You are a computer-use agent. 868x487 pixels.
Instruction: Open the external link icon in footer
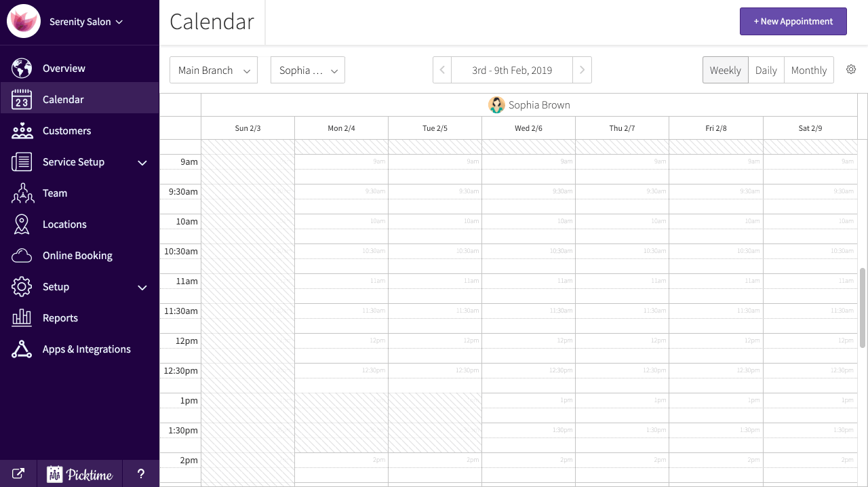coord(19,474)
